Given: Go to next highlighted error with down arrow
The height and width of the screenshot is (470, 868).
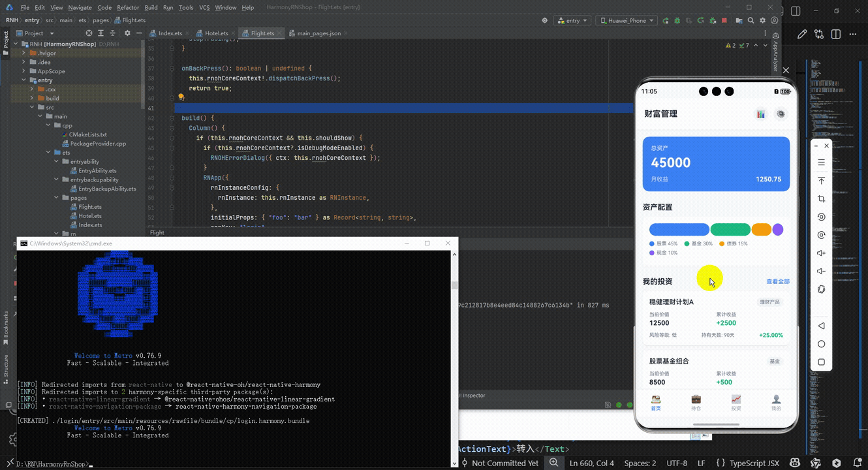Looking at the screenshot, I should pos(765,46).
